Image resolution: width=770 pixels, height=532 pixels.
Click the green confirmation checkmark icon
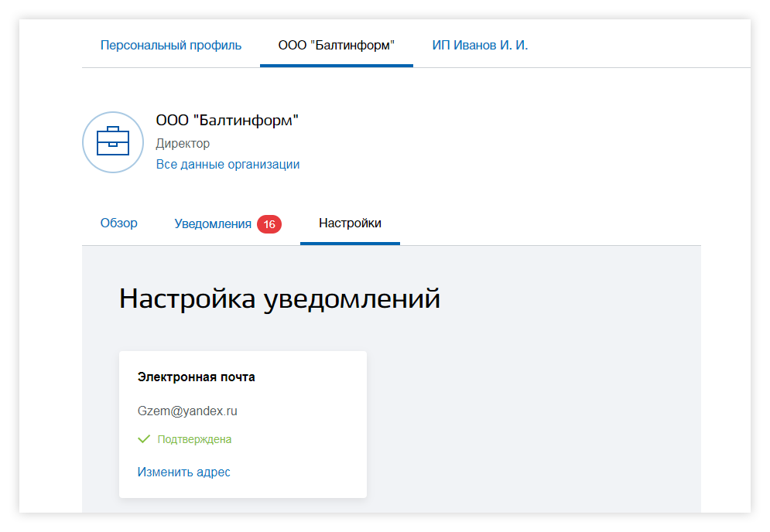coord(144,438)
